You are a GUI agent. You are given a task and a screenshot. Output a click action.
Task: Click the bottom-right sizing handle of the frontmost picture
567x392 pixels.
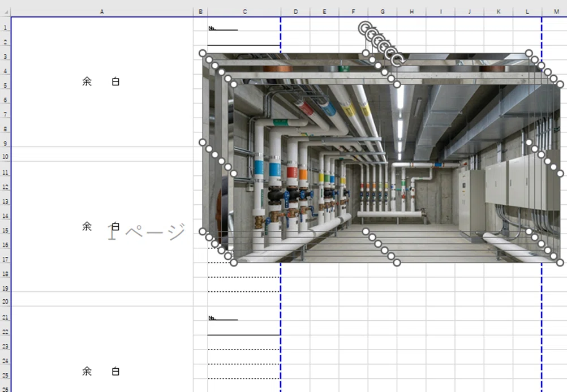point(560,263)
